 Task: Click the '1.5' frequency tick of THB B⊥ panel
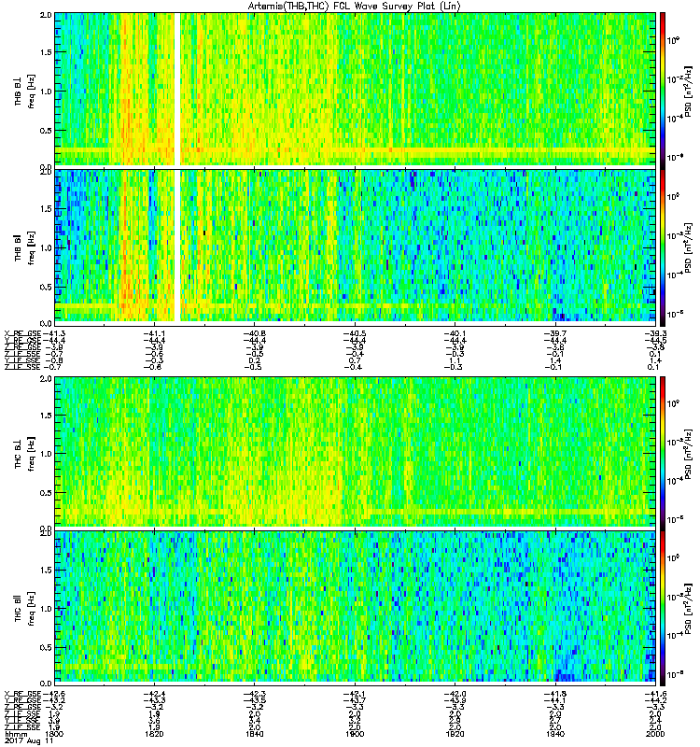click(46, 52)
